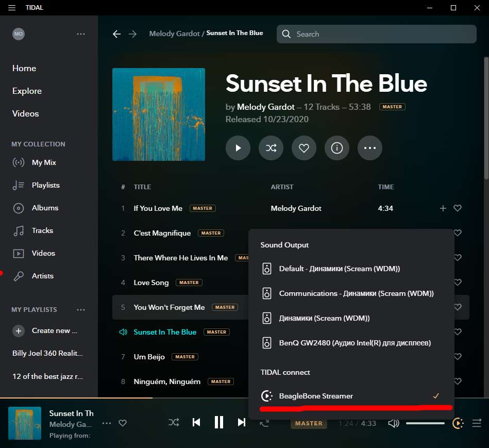The height and width of the screenshot is (448, 489).
Task: Open Videos in My Collection
Action: 33,253
